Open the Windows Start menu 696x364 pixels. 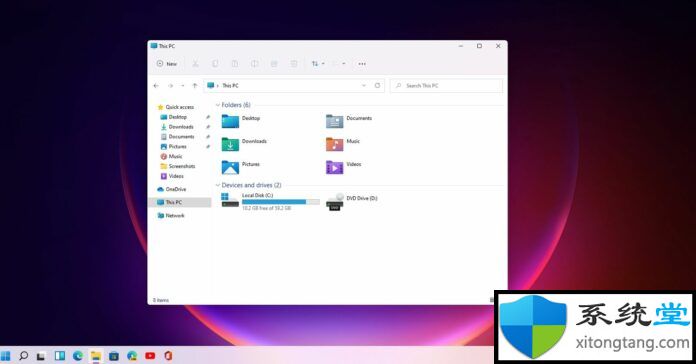(x=5, y=356)
